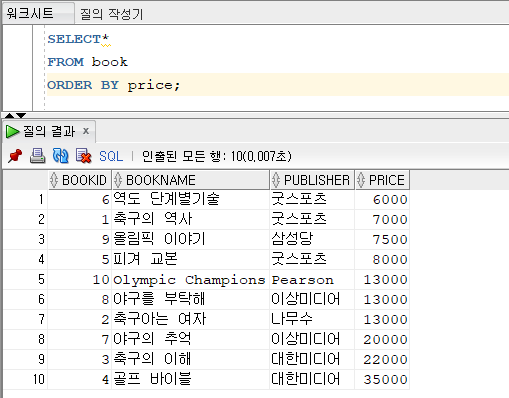Select cell 올림픽 이야기

click(190, 239)
